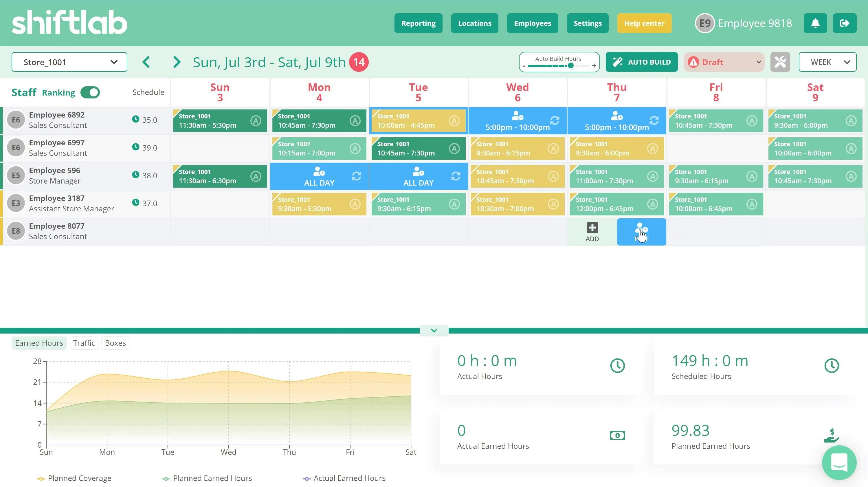868x487 pixels.
Task: Open the WEEK view dropdown
Action: (x=827, y=62)
